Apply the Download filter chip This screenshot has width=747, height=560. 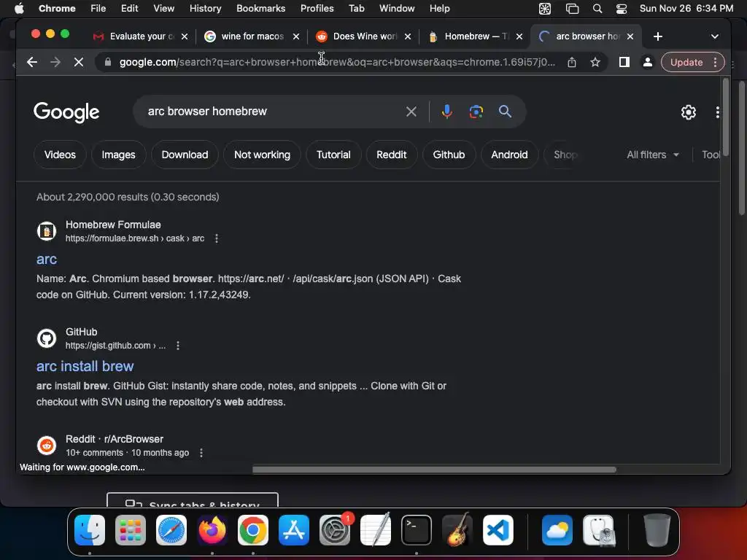coord(185,155)
